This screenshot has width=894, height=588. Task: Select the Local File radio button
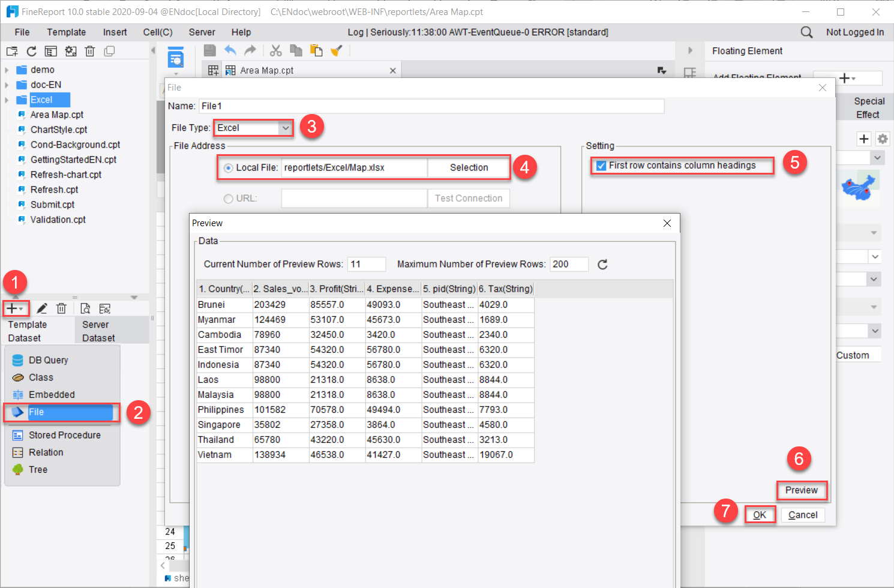coord(229,168)
